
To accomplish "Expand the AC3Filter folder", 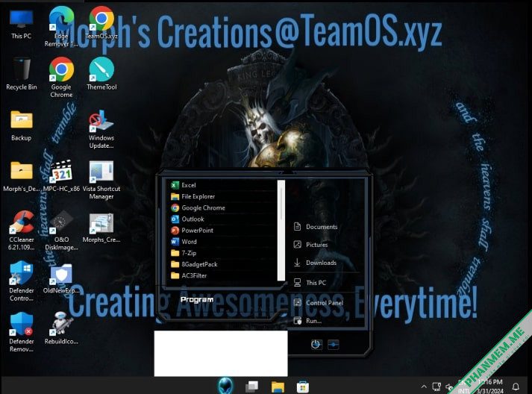I will (223, 275).
